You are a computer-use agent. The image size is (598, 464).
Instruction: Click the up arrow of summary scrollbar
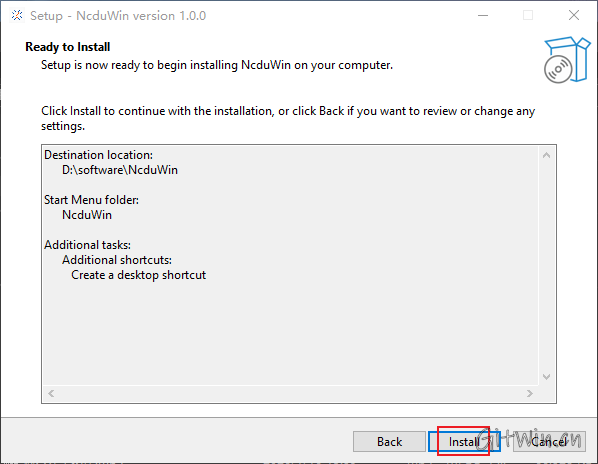tap(546, 155)
